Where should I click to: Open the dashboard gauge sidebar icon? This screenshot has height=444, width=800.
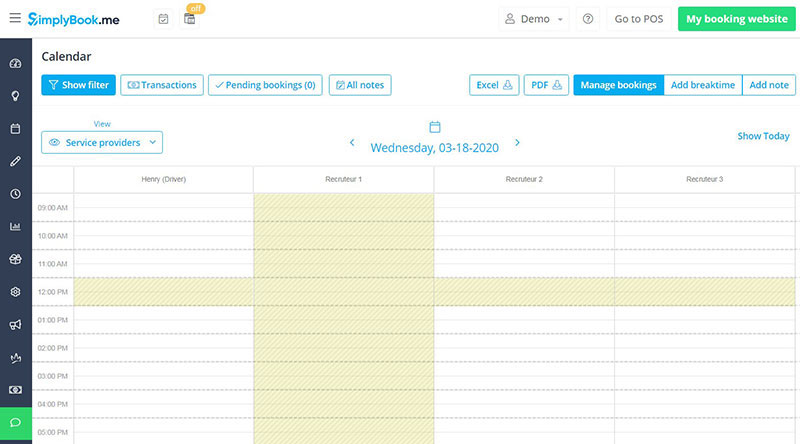pos(15,63)
